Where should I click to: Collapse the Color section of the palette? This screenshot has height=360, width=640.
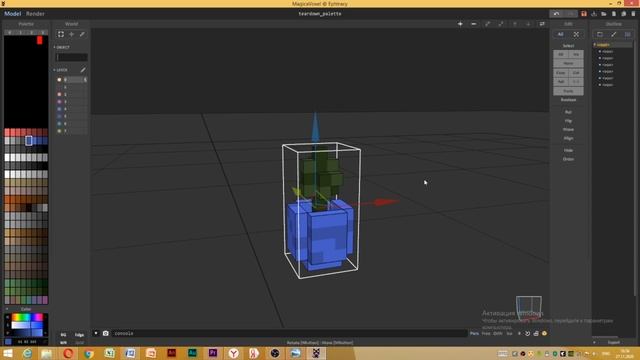[x=7, y=309]
